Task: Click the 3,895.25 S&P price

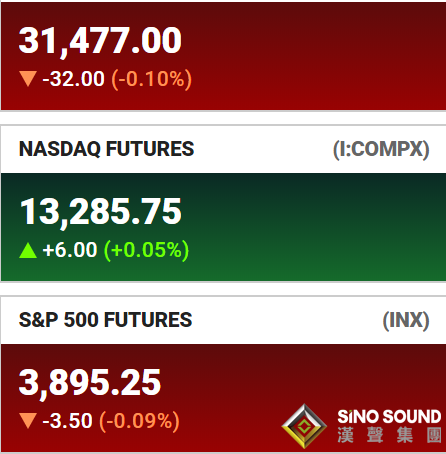Action: click(90, 383)
